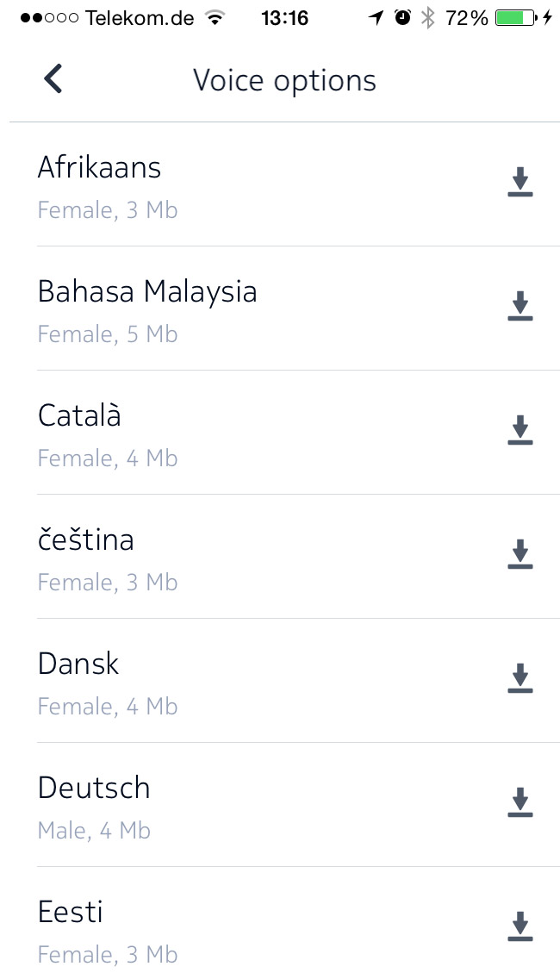
Task: Download the Deutsch male voice
Action: pyautogui.click(x=520, y=803)
